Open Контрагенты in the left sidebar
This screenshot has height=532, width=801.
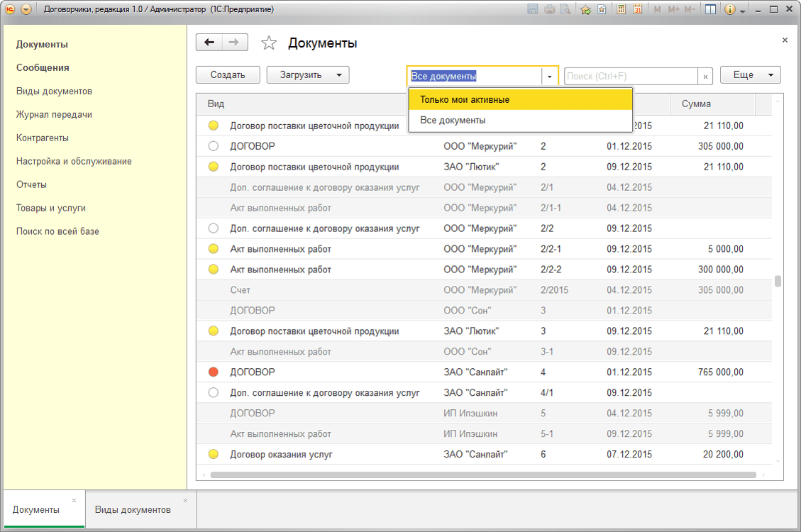click(43, 138)
